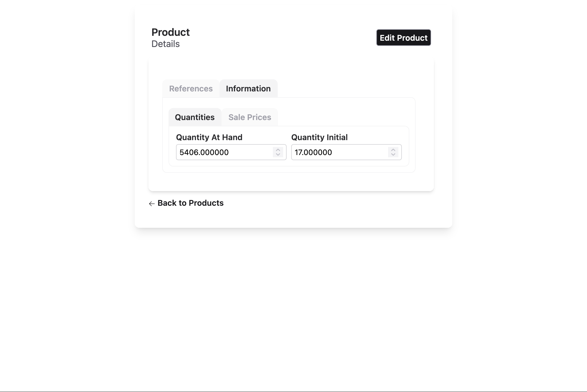The height and width of the screenshot is (392, 587).
Task: Switch to the Quantities sub-tab
Action: 195,117
